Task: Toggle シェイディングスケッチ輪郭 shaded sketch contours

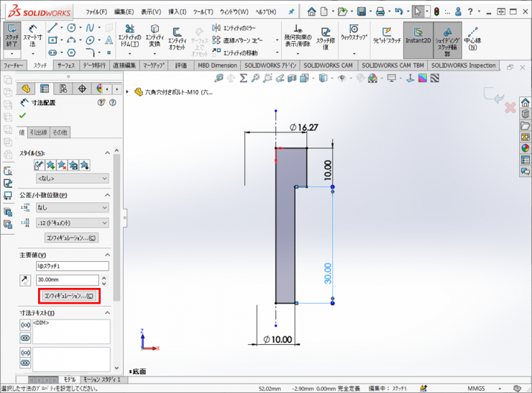Action: 447,39
